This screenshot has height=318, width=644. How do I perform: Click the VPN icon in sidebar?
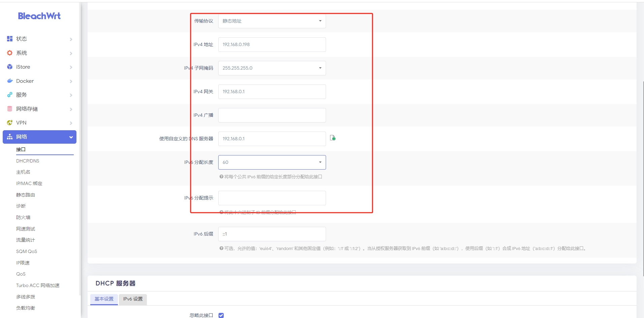(x=10, y=123)
